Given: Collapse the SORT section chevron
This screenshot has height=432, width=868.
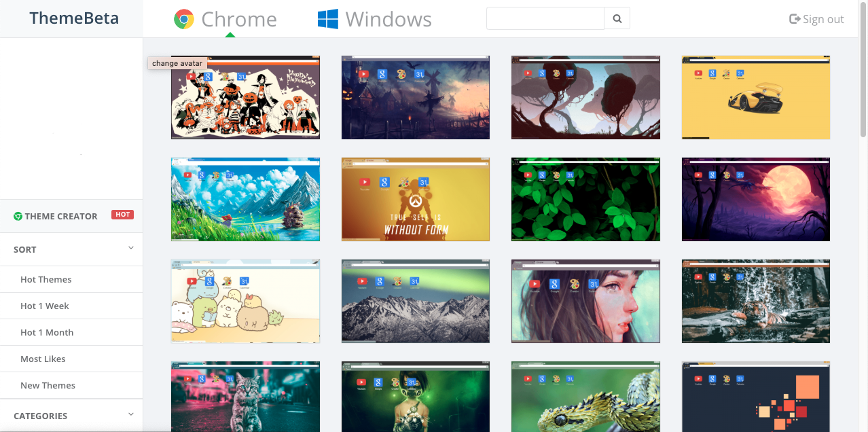Looking at the screenshot, I should (131, 249).
